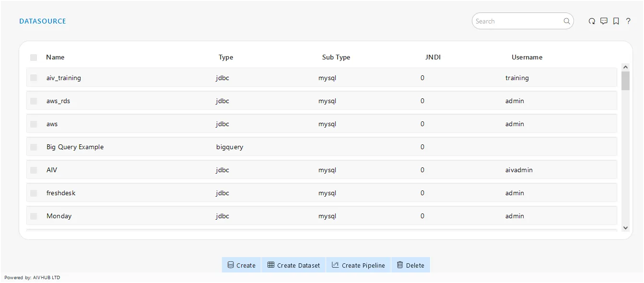Click the Username column header

click(x=527, y=57)
